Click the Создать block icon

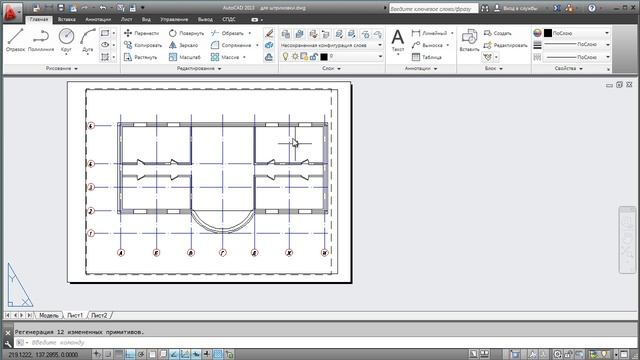(498, 33)
